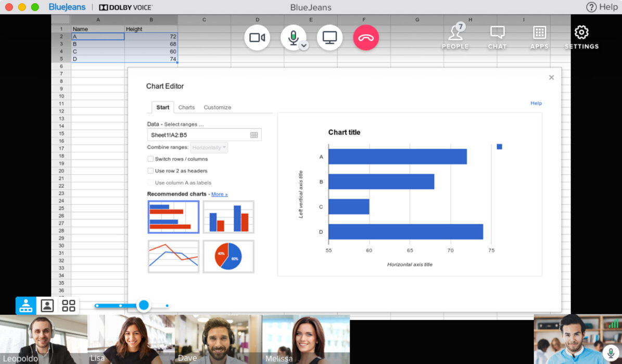Switch to gallery grid layout view
Screen dimensions: 622x364
[69, 306]
